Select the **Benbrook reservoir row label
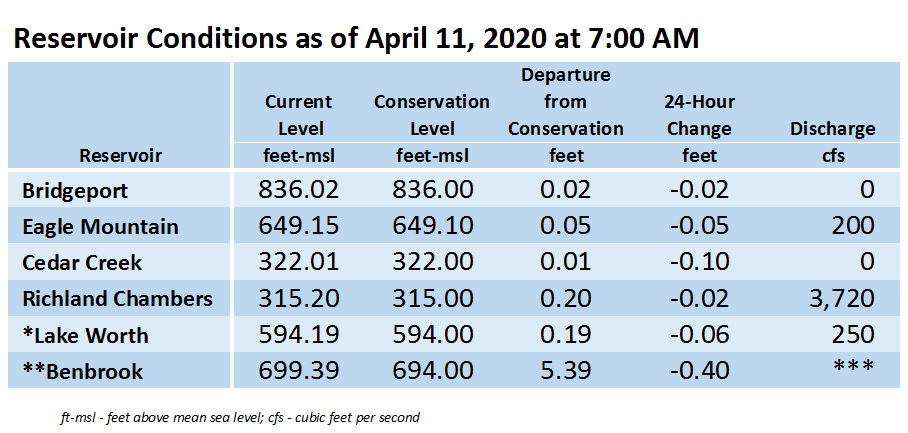908x433 pixels. point(82,372)
